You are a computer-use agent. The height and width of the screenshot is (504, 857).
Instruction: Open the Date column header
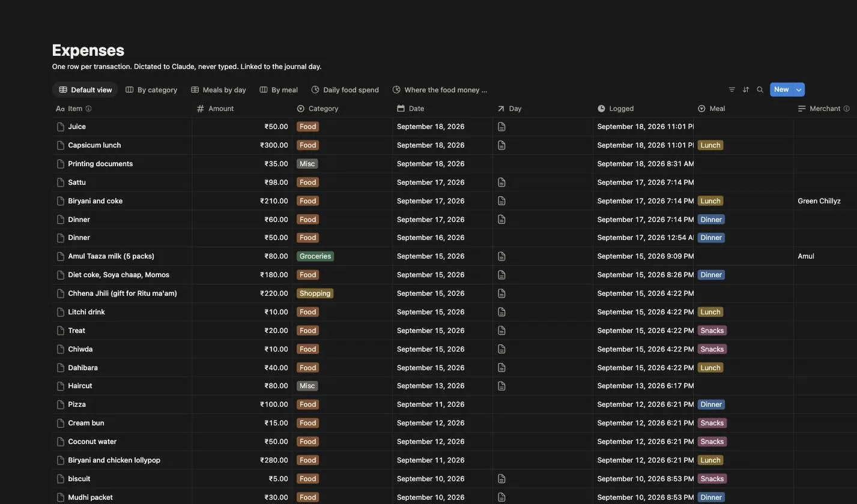click(x=443, y=109)
